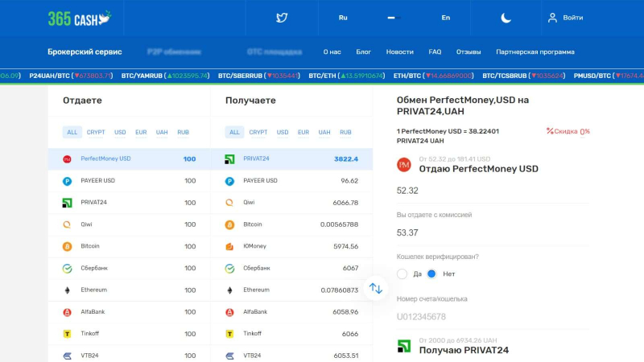This screenshot has width=644, height=362.
Task: Filter Отдаете list by CRYPT
Action: tap(96, 132)
